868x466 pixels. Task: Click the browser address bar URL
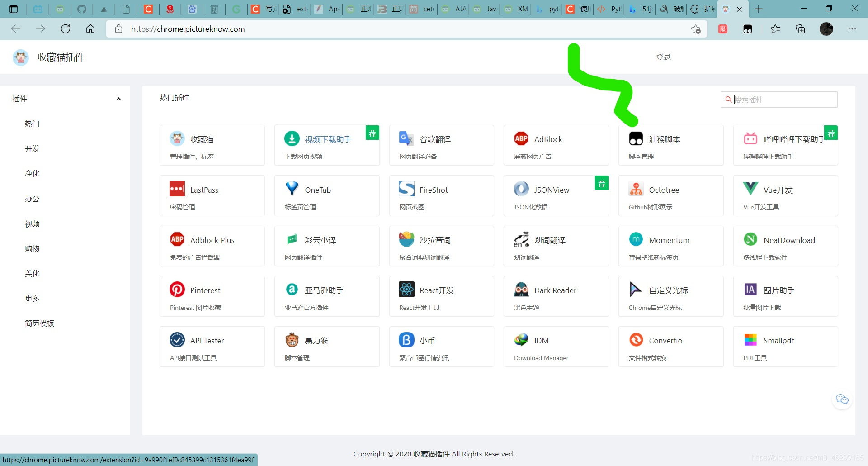tap(188, 29)
